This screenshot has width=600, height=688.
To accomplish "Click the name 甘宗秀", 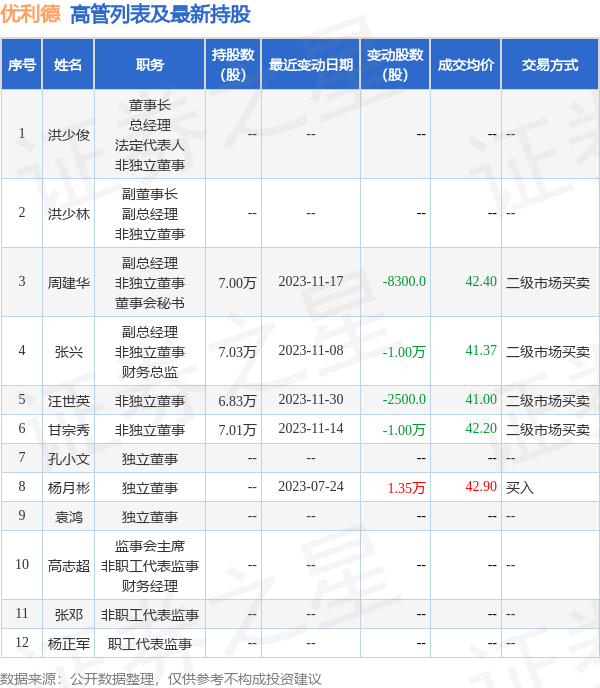I will tap(69, 430).
